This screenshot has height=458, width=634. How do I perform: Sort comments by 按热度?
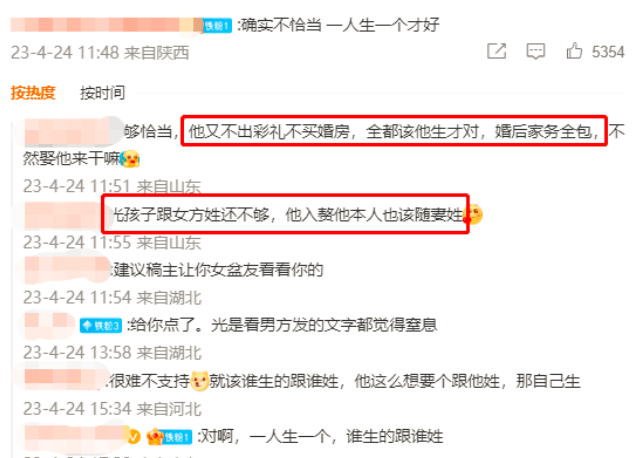(x=33, y=93)
